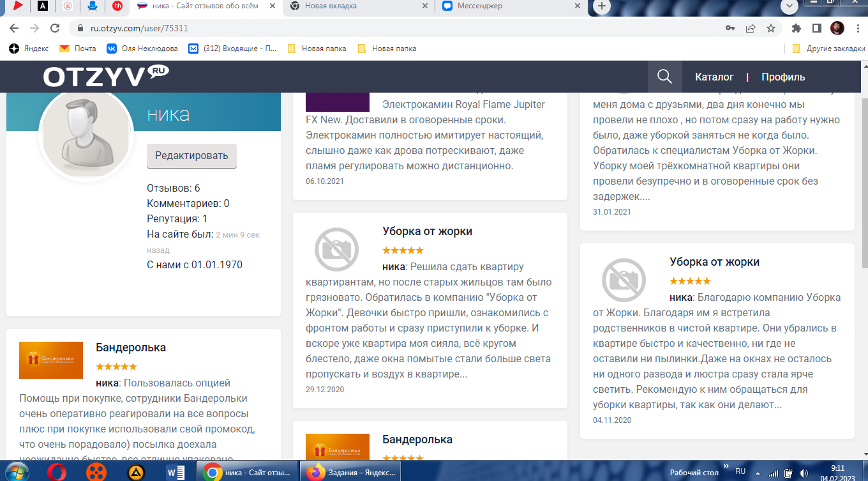Open the Каталог menu item
This screenshot has width=868, height=481.
click(714, 77)
